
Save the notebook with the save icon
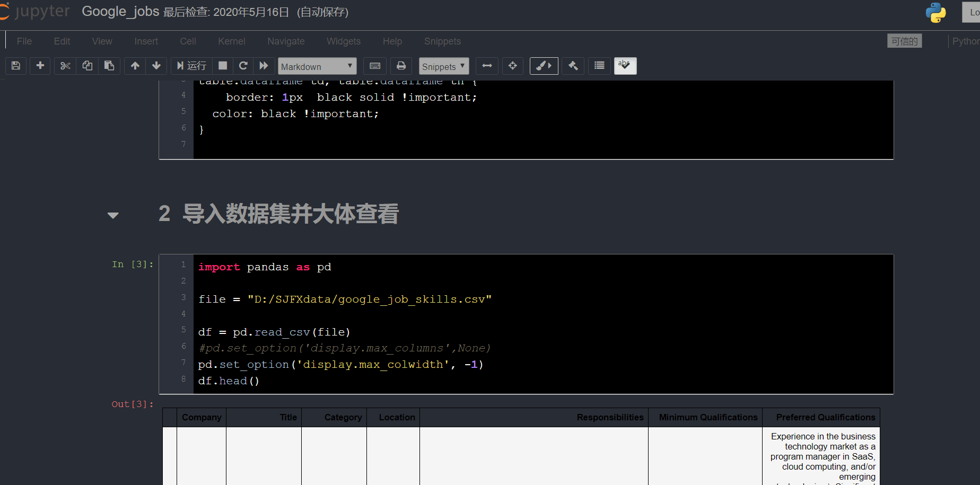point(15,66)
